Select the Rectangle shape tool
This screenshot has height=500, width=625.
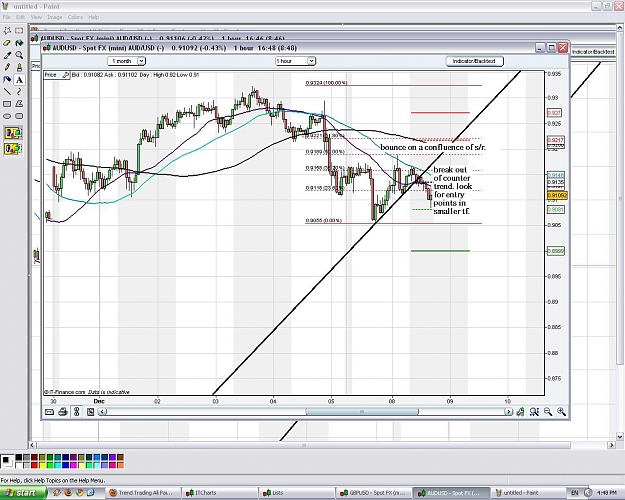click(x=7, y=104)
